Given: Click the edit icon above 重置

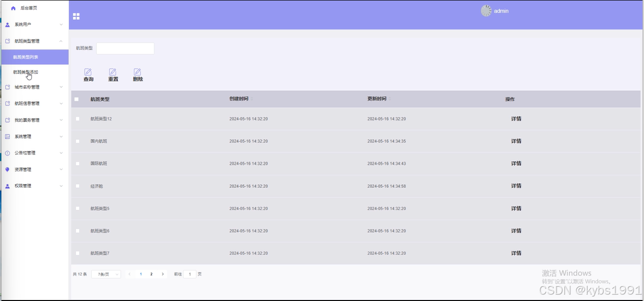Looking at the screenshot, I should click(x=113, y=72).
